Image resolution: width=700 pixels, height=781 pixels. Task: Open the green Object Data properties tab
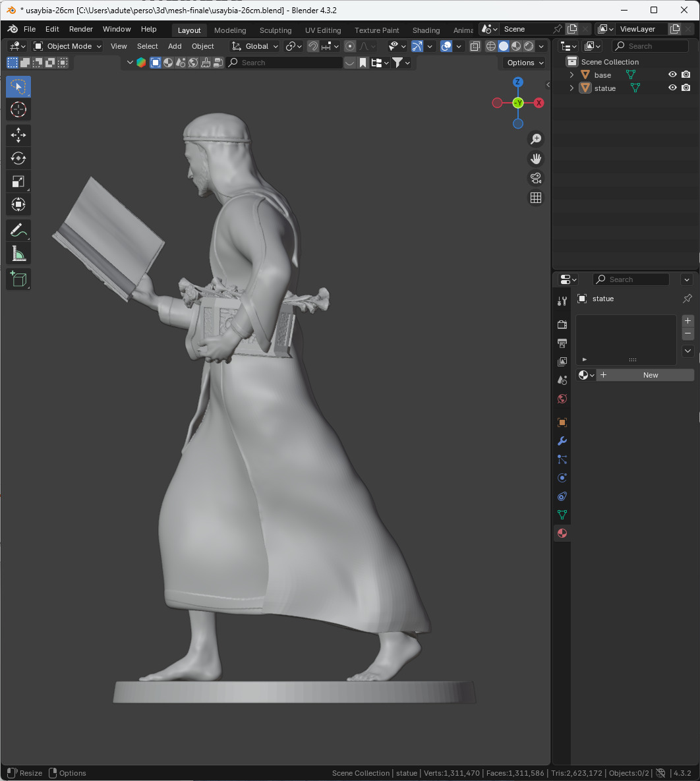coord(562,515)
